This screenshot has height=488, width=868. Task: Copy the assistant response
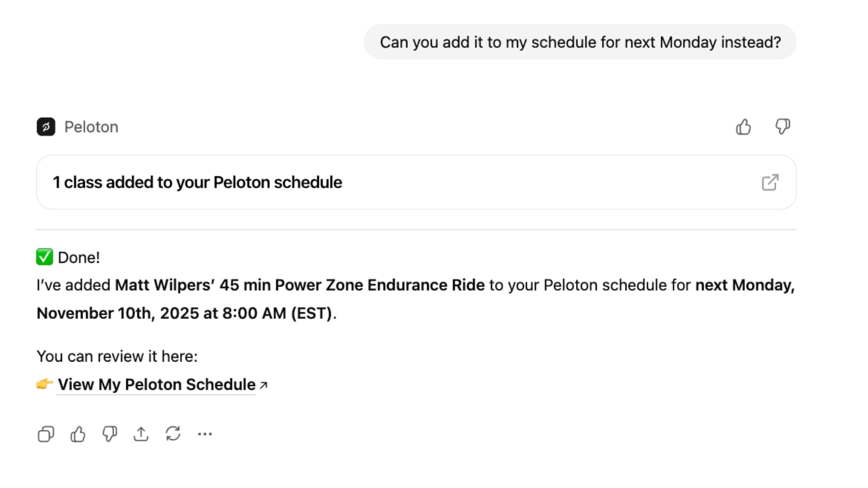[46, 434]
